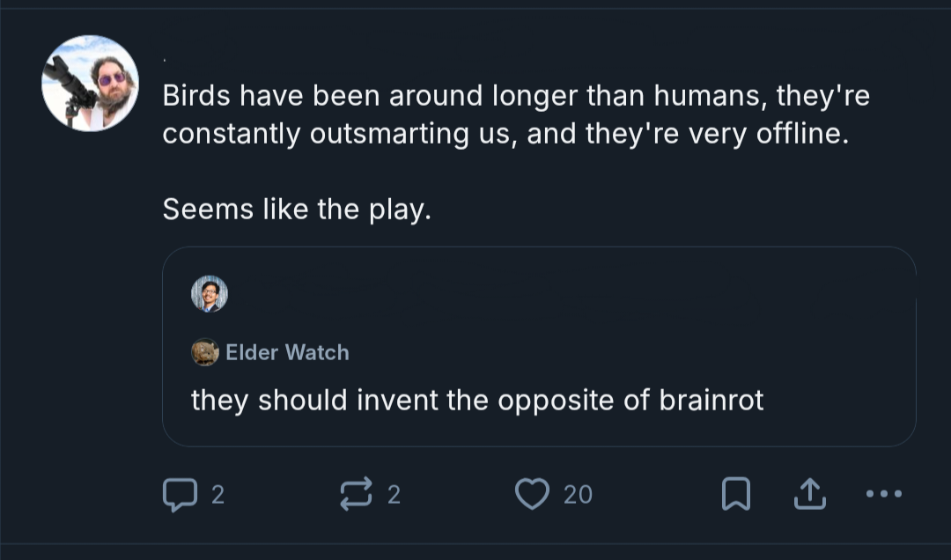Click the reply speech bubble icon
The width and height of the screenshot is (951, 560).
pos(180,495)
